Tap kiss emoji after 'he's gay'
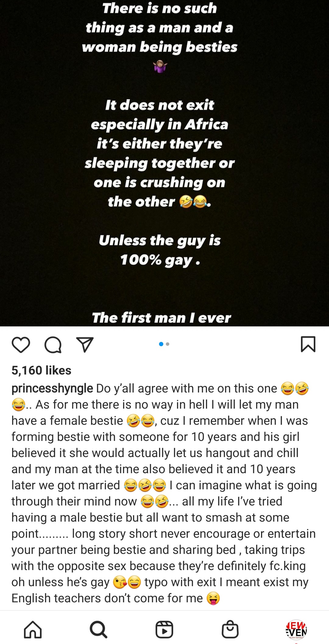Image resolution: width=329 pixels, height=644 pixels. click(120, 582)
